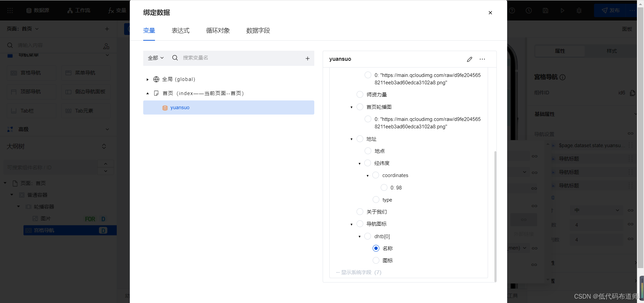Select the 导航图标 radio button

tap(360, 224)
